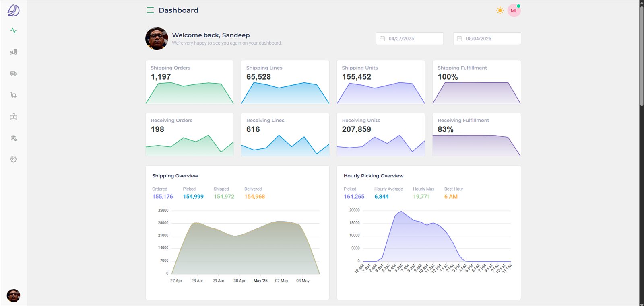Click Sandeep's profile photo beside the welcome message
The width and height of the screenshot is (644, 306).
(157, 39)
